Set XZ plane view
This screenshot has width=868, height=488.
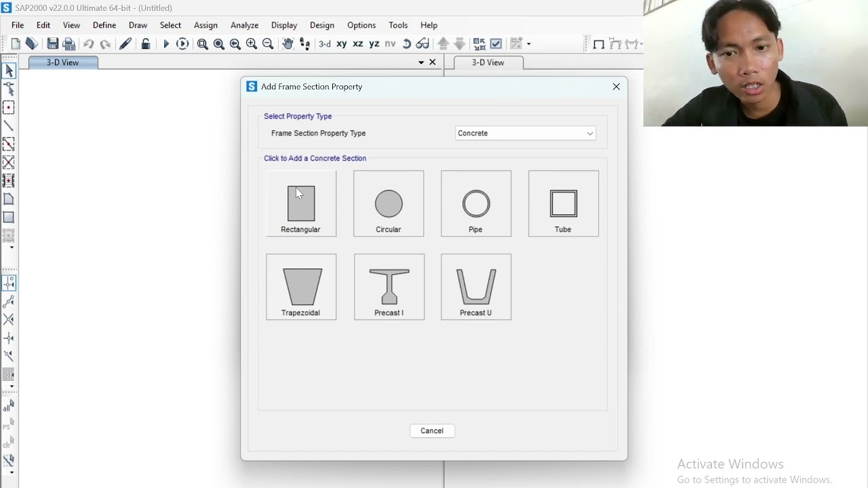[x=358, y=44]
